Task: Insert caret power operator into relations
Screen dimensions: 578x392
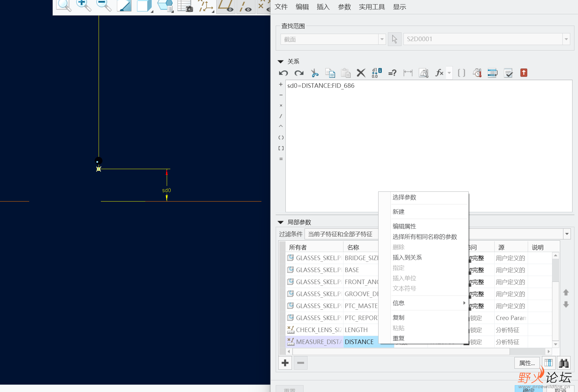Action: point(281,126)
